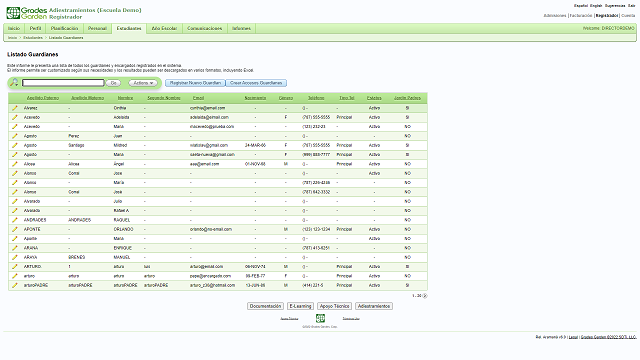The height and width of the screenshot is (360, 640).
Task: Sort by Email column header
Action: coord(198,98)
